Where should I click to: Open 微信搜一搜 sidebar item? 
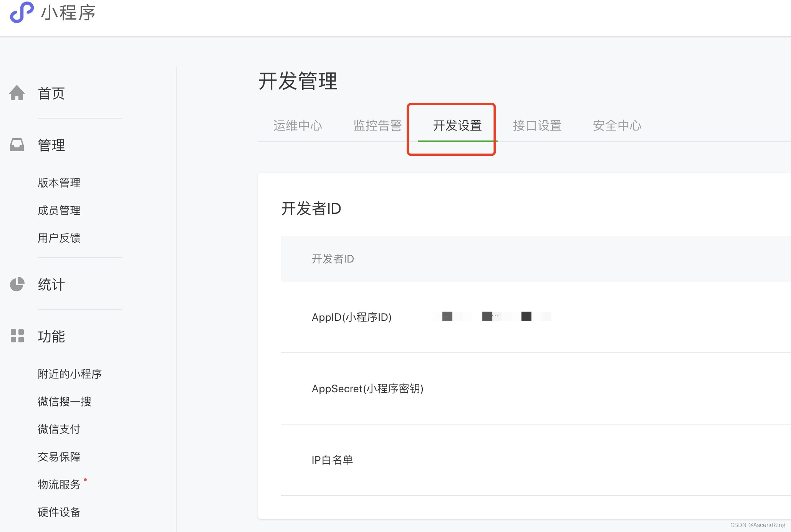(x=65, y=401)
